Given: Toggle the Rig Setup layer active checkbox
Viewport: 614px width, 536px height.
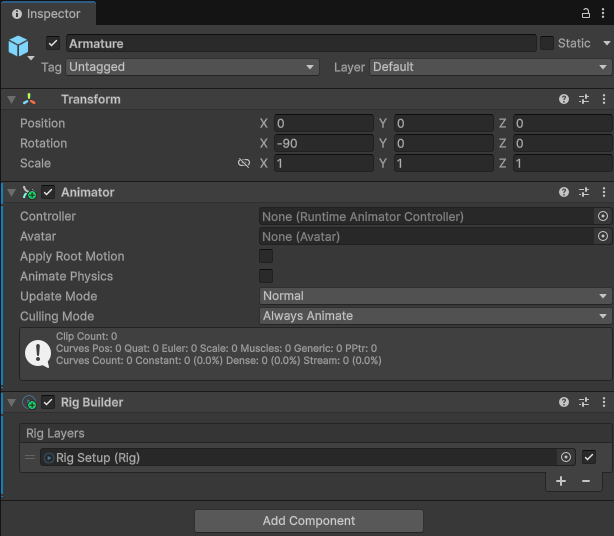Looking at the screenshot, I should coord(589,457).
